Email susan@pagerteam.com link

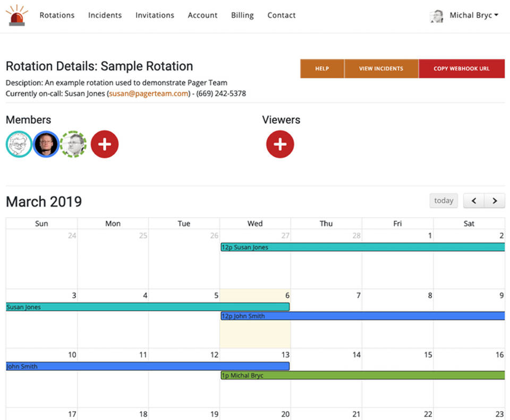click(x=149, y=93)
